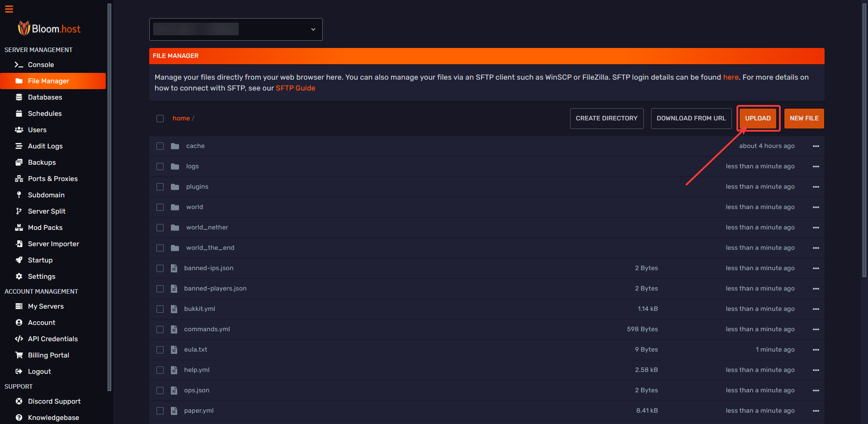The image size is (868, 424).
Task: Follow the SFTP Guide link
Action: point(295,88)
